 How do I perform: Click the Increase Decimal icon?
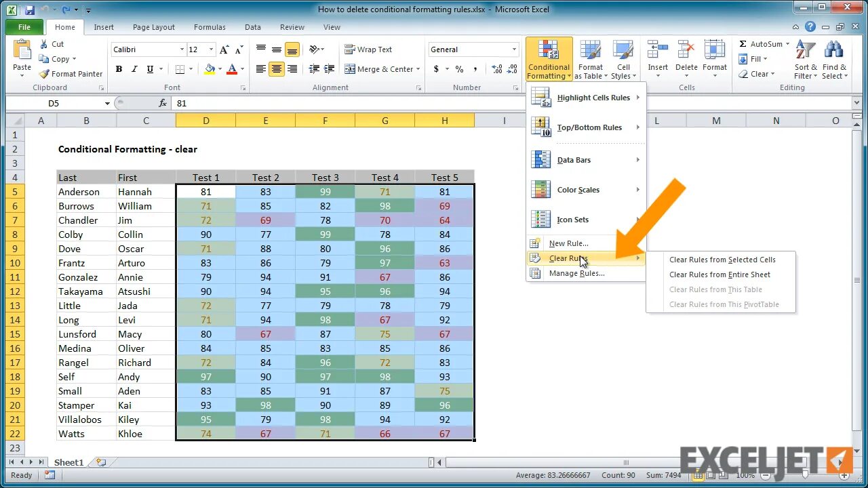point(496,69)
